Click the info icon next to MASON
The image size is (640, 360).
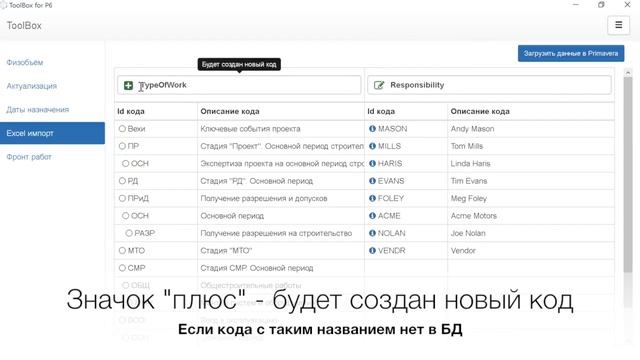point(372,129)
